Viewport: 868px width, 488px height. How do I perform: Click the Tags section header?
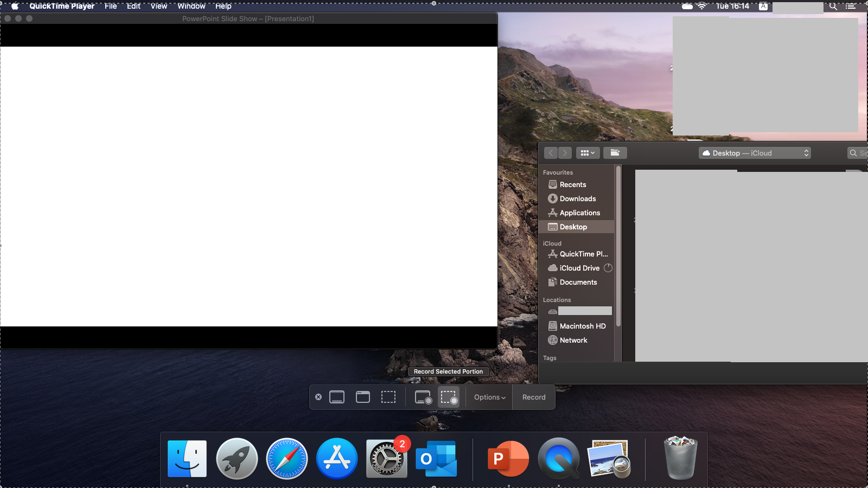[550, 358]
